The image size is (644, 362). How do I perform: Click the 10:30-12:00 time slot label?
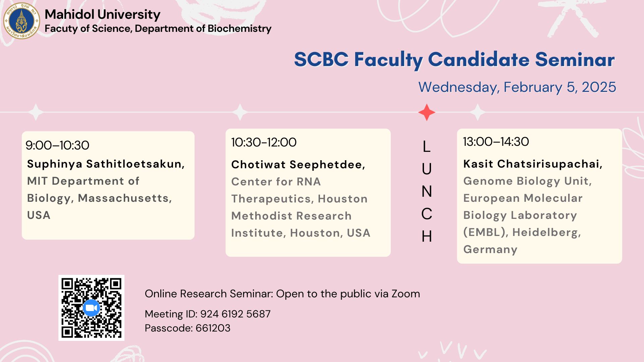pos(264,142)
